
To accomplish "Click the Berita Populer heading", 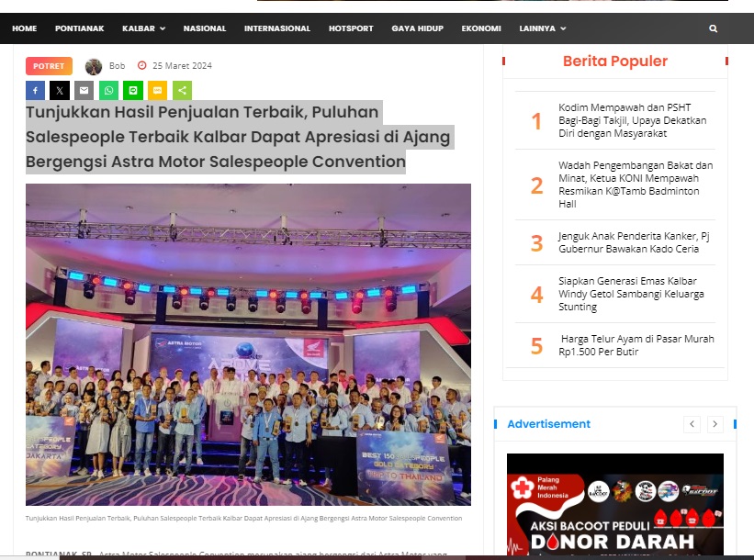I will 615,61.
